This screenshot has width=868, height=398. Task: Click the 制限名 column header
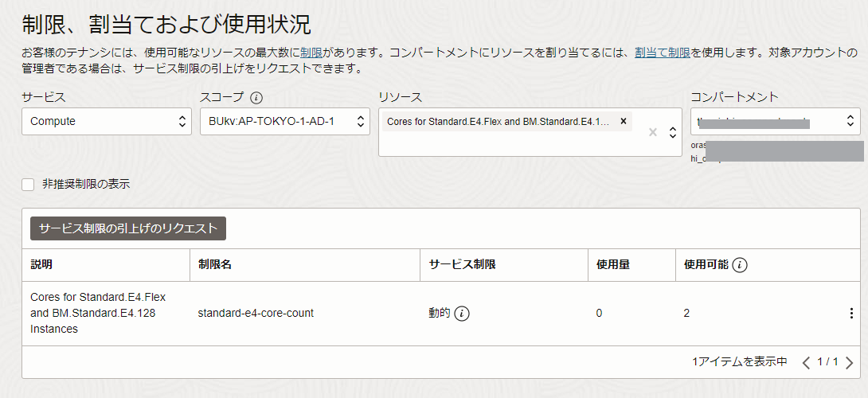(x=215, y=265)
